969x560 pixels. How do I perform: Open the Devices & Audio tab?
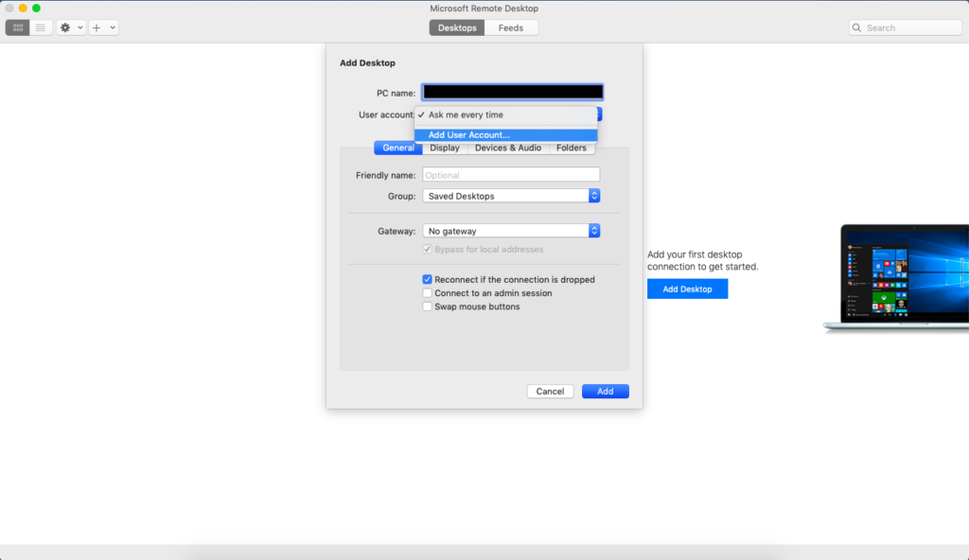click(x=508, y=148)
